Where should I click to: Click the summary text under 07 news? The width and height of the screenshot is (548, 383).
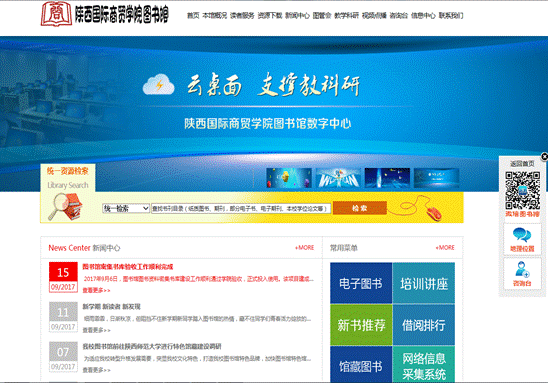(197, 359)
